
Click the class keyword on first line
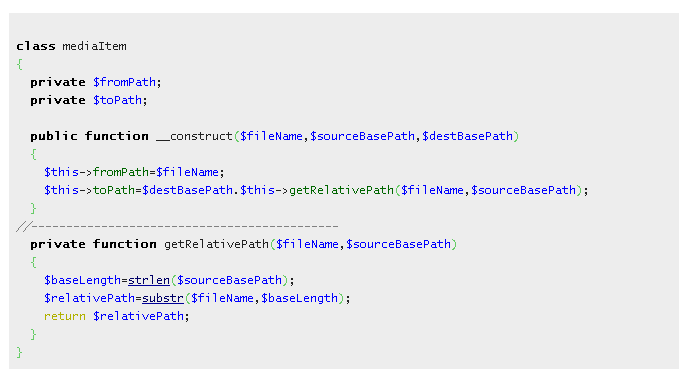pos(36,46)
